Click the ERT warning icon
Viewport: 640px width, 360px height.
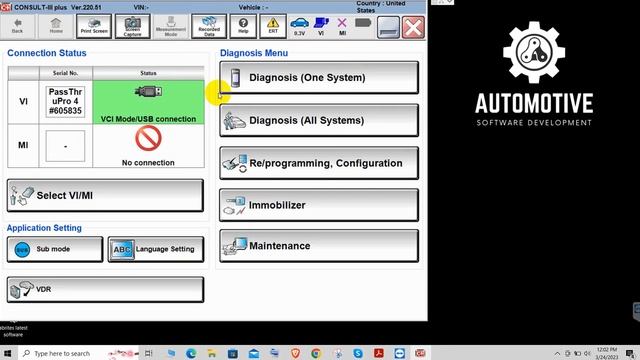click(273, 27)
